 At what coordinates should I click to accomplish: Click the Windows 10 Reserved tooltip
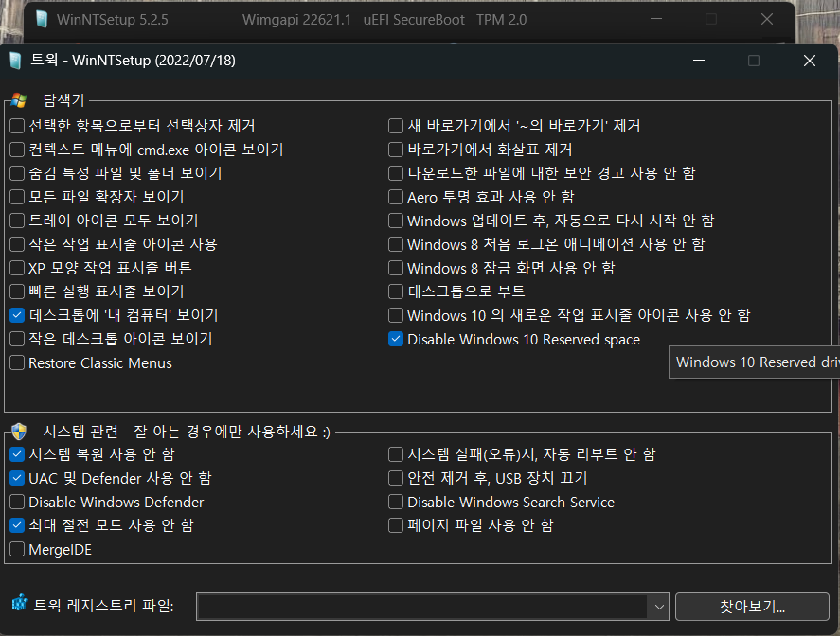(754, 362)
